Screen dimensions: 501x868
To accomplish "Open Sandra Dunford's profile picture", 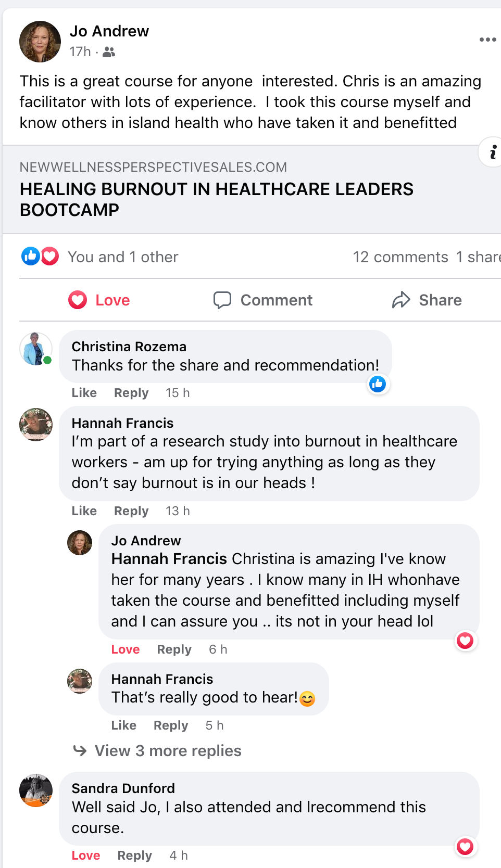I will (x=36, y=790).
